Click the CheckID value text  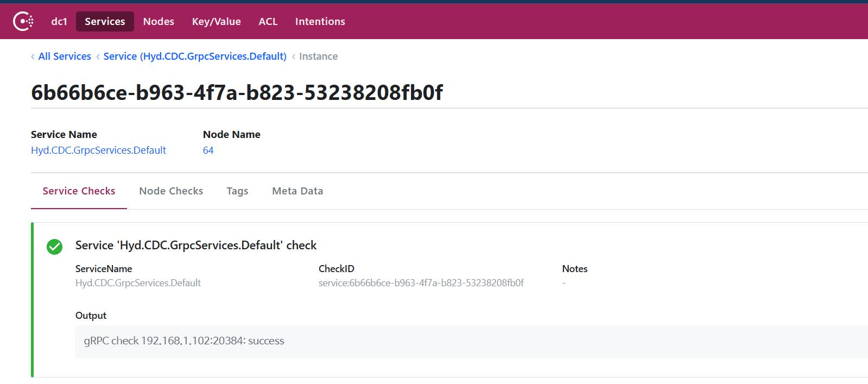click(x=421, y=283)
